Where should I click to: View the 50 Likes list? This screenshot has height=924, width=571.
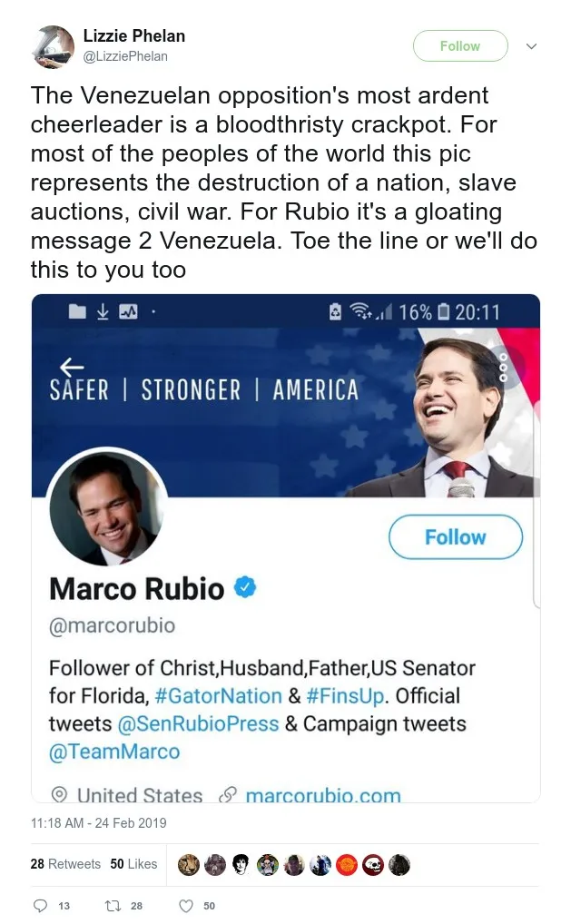tap(133, 864)
